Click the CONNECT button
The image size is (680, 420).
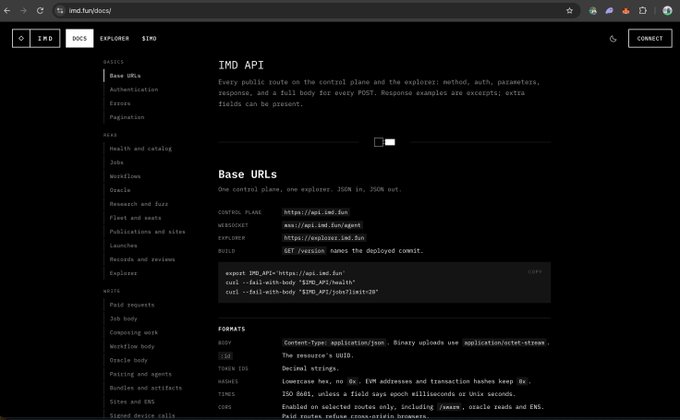tap(650, 38)
